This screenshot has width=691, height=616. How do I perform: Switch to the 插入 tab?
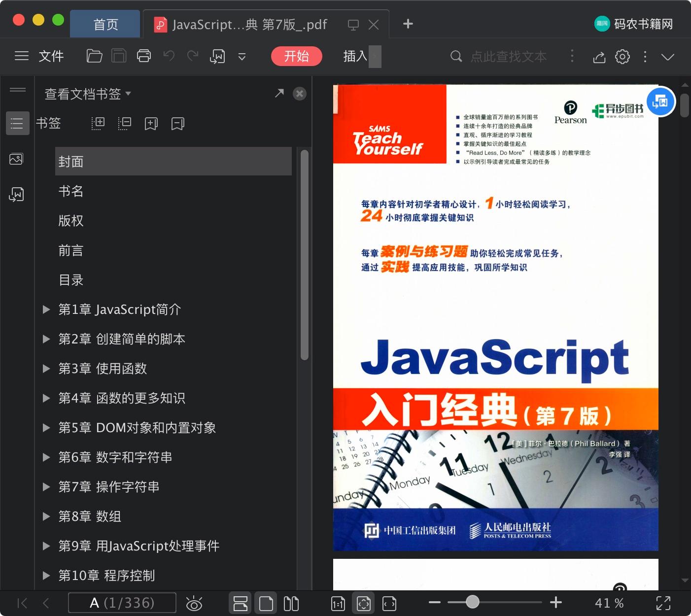(x=355, y=56)
